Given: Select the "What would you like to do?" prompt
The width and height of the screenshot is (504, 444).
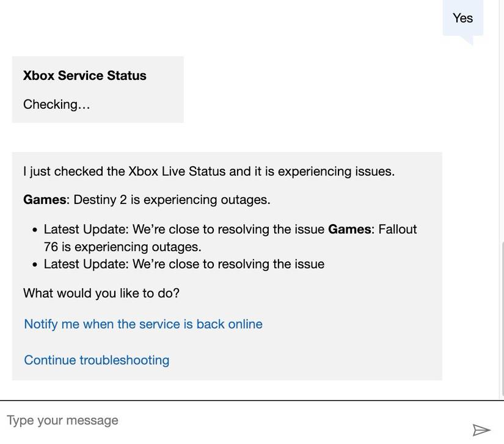Looking at the screenshot, I should [101, 292].
